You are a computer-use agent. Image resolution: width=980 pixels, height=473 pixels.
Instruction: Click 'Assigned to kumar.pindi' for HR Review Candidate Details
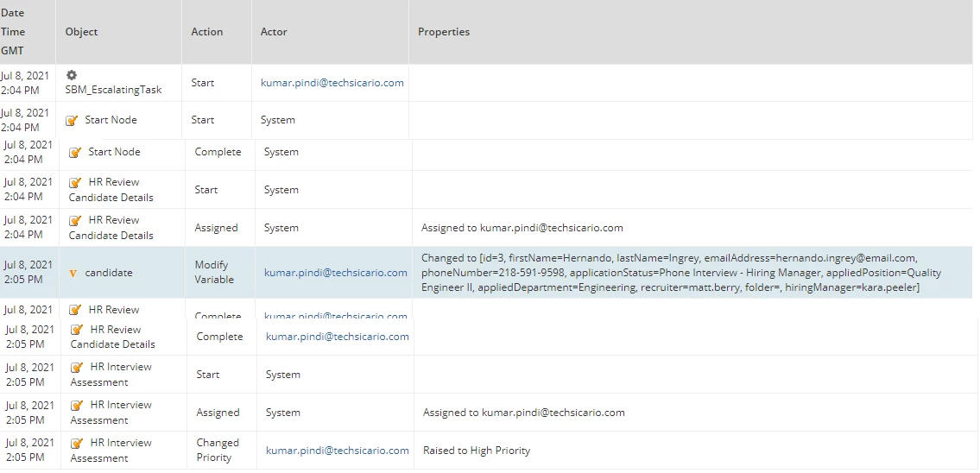(522, 228)
